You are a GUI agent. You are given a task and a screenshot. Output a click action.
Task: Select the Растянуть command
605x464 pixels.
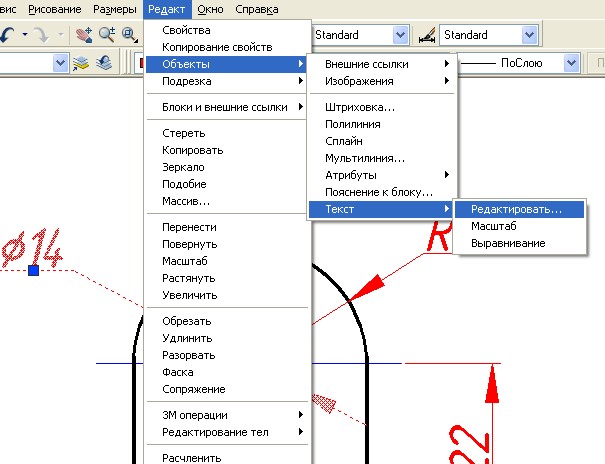pos(228,278)
